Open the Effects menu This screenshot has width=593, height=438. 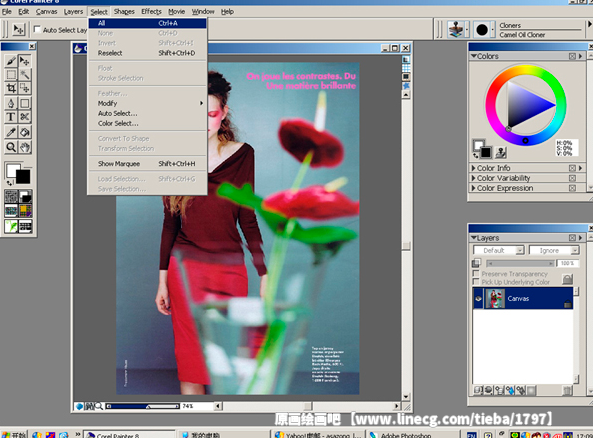click(151, 12)
